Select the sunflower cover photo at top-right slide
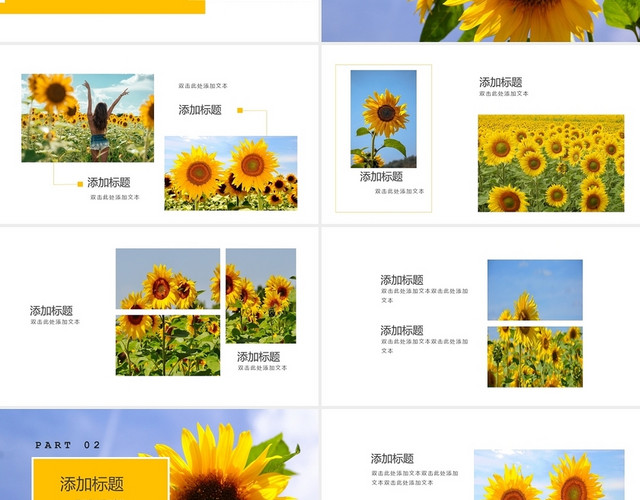Image resolution: width=640 pixels, height=500 pixels. 481,21
